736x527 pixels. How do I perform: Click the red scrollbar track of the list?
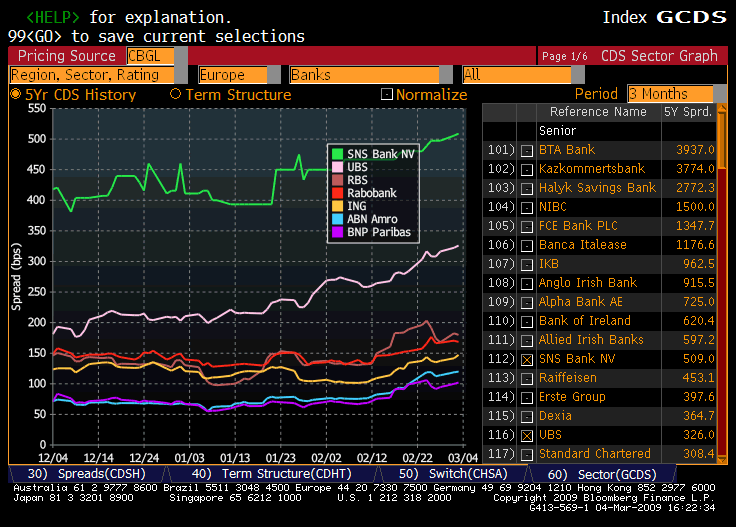pos(722,310)
